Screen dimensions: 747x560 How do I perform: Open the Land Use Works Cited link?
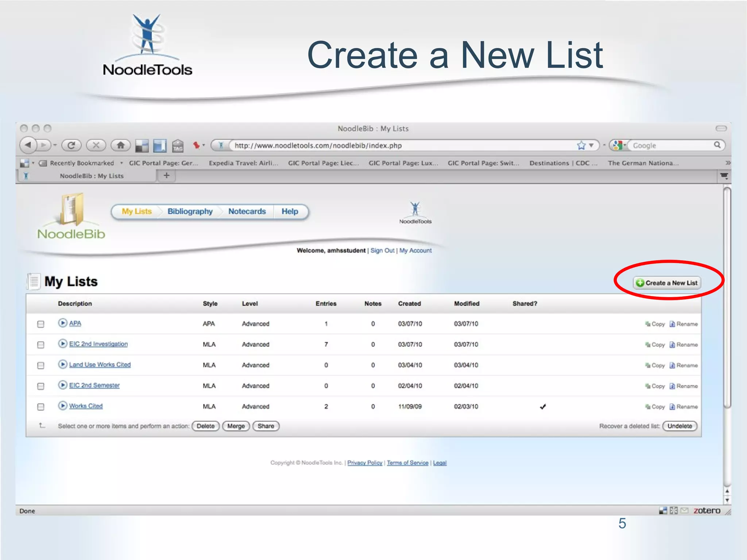click(100, 365)
